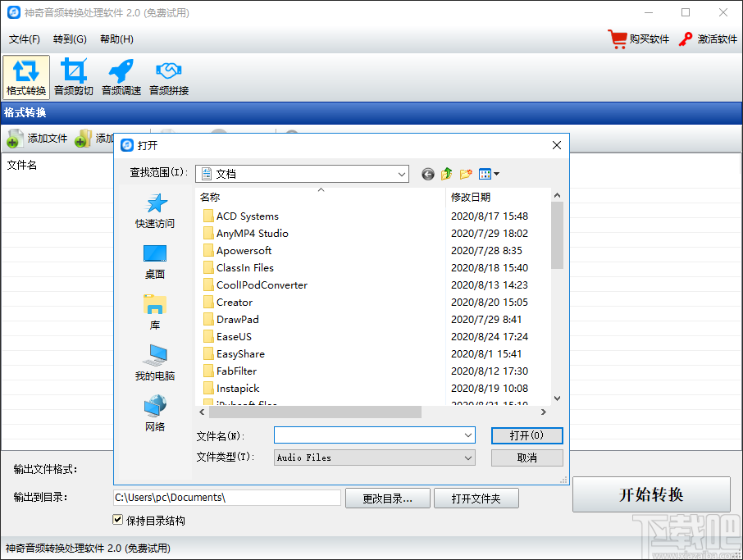
Task: Click the back arrow in the Open dialog
Action: point(428,174)
